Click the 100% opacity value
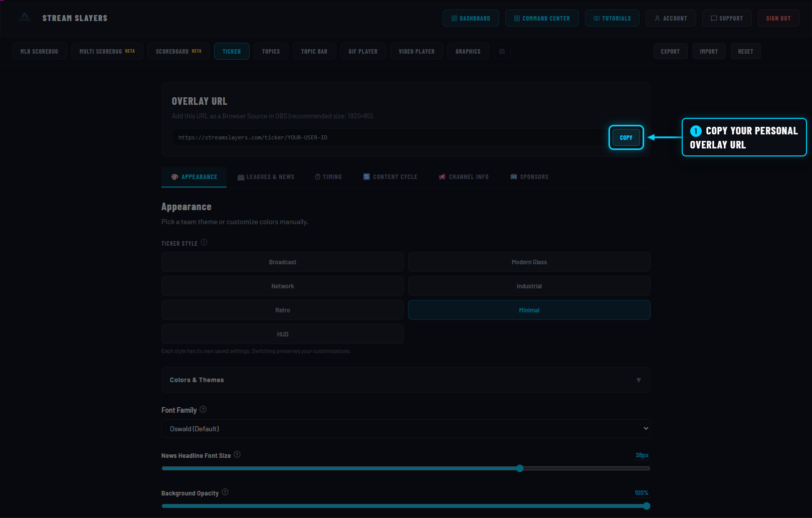This screenshot has height=518, width=812. point(641,493)
